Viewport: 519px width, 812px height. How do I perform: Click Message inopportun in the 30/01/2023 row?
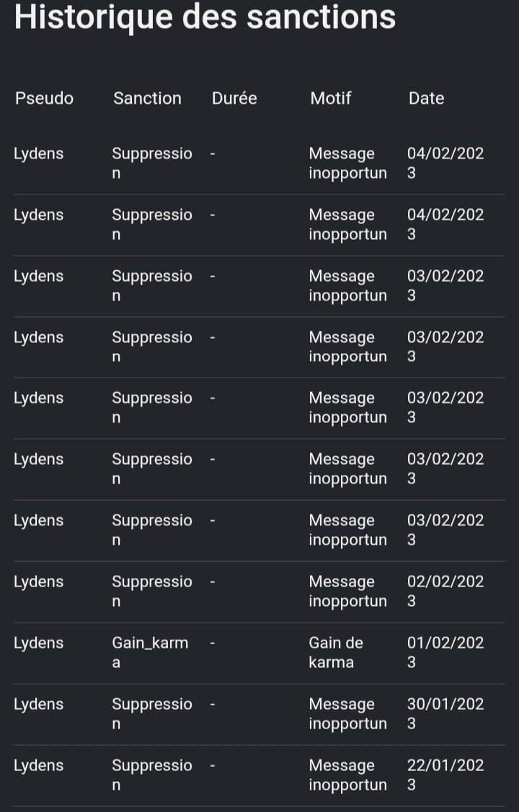click(x=347, y=713)
